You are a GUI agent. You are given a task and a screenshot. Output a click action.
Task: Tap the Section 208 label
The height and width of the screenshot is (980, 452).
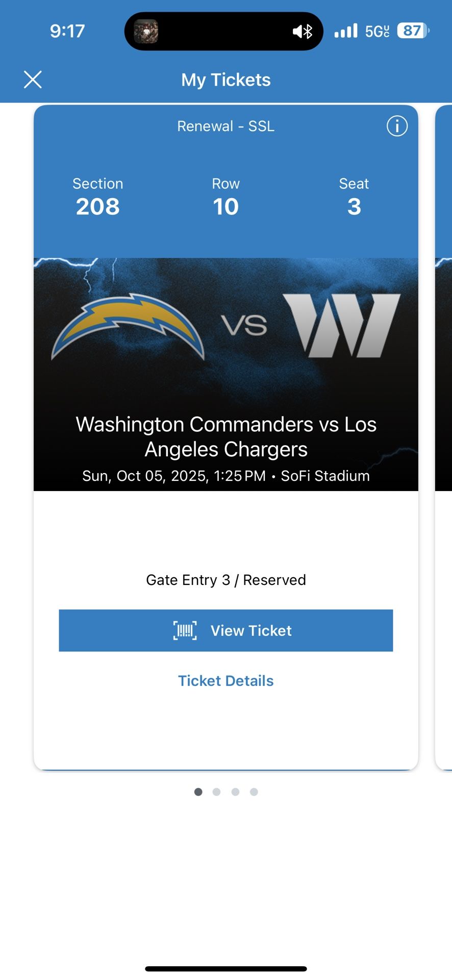tap(98, 197)
